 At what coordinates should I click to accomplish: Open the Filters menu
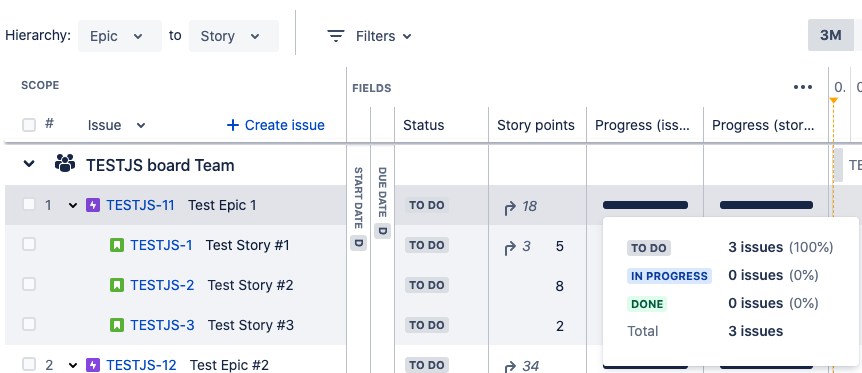(369, 36)
